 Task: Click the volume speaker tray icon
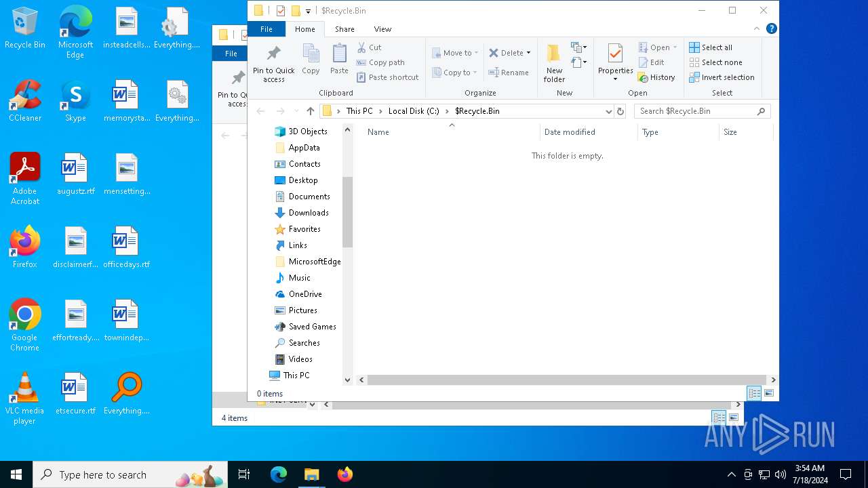[780, 474]
